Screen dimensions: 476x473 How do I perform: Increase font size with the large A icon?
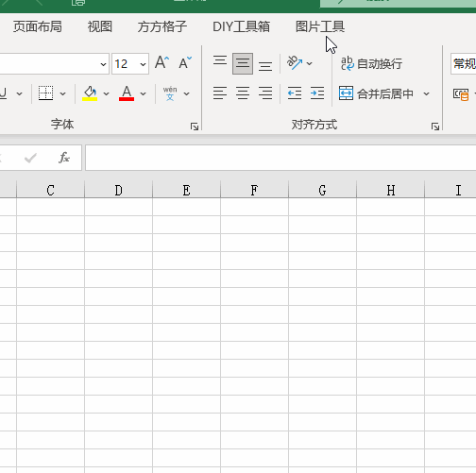(x=162, y=62)
